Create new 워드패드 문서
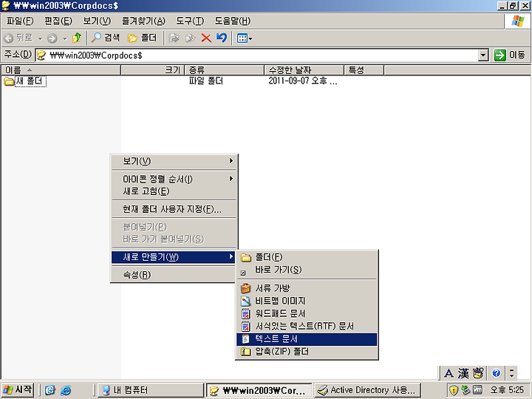The image size is (532, 399). (307, 313)
